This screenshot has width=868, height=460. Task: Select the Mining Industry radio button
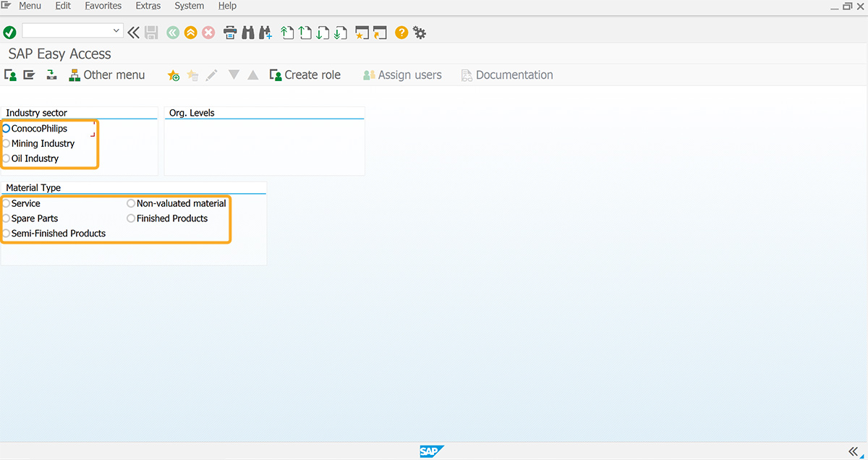coord(7,143)
